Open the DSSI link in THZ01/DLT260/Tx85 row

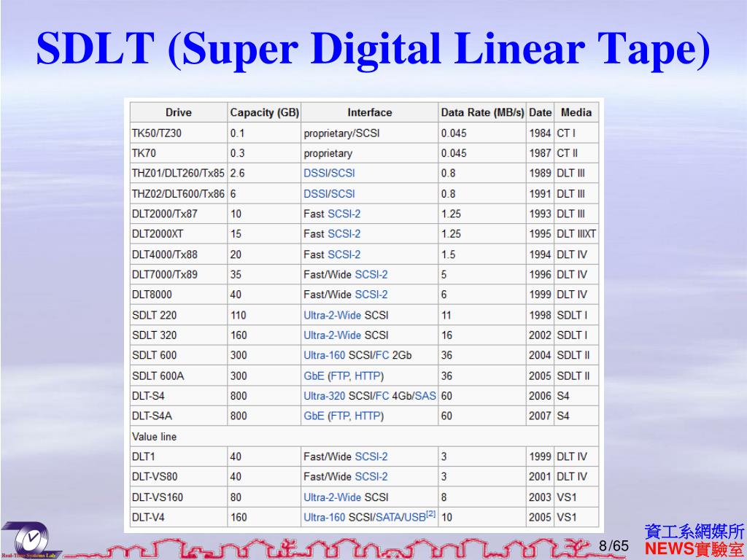click(315, 174)
